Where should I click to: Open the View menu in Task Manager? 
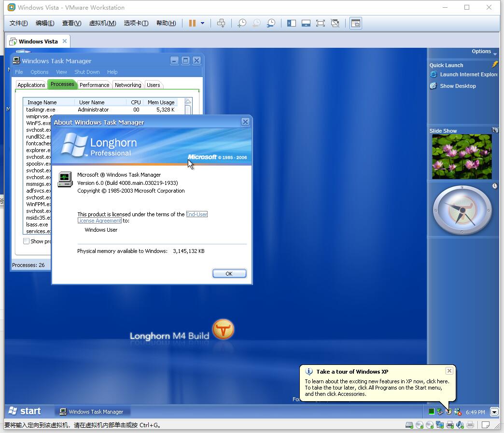point(61,72)
